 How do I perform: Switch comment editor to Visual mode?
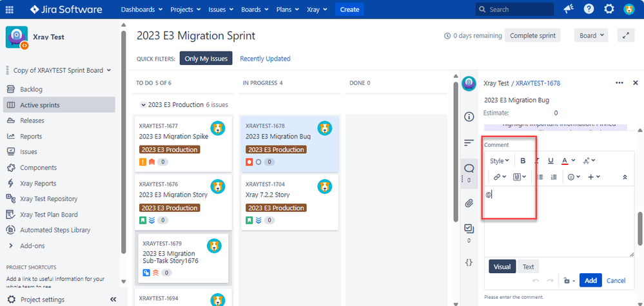tap(502, 267)
